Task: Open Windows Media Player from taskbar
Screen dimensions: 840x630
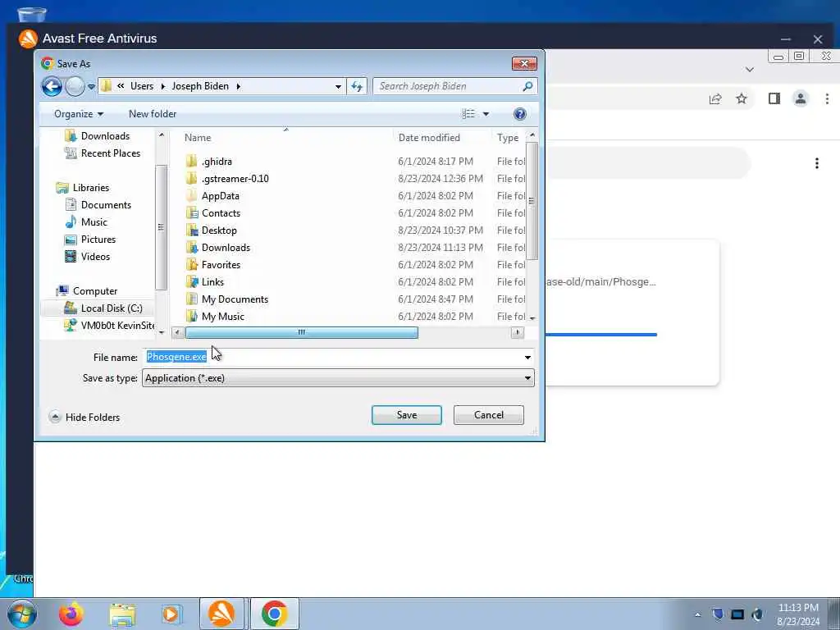Action: tap(172, 614)
